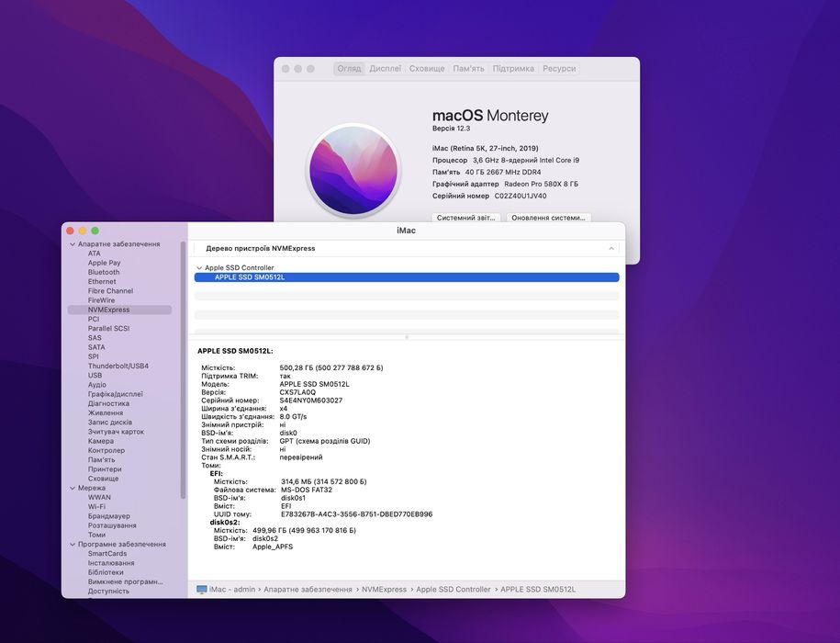Viewport: 840px width, 643px height.
Task: Select Діагностика in the sidebar
Action: (x=108, y=403)
